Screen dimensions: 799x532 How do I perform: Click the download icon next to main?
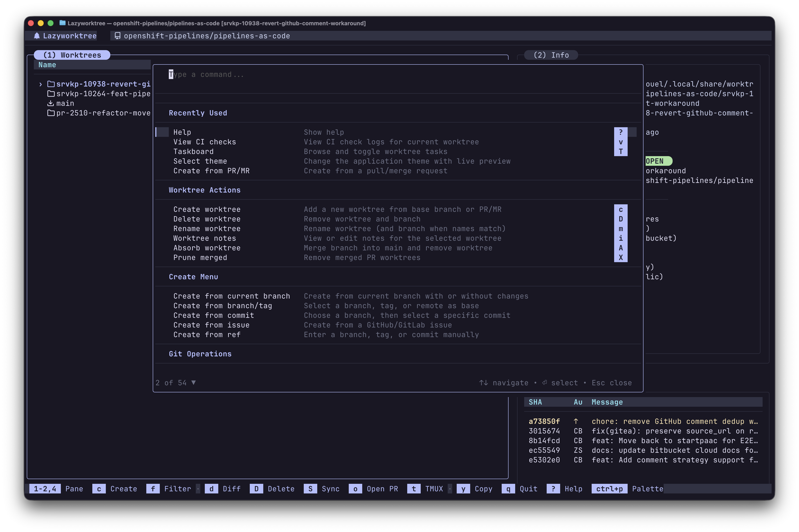51,103
